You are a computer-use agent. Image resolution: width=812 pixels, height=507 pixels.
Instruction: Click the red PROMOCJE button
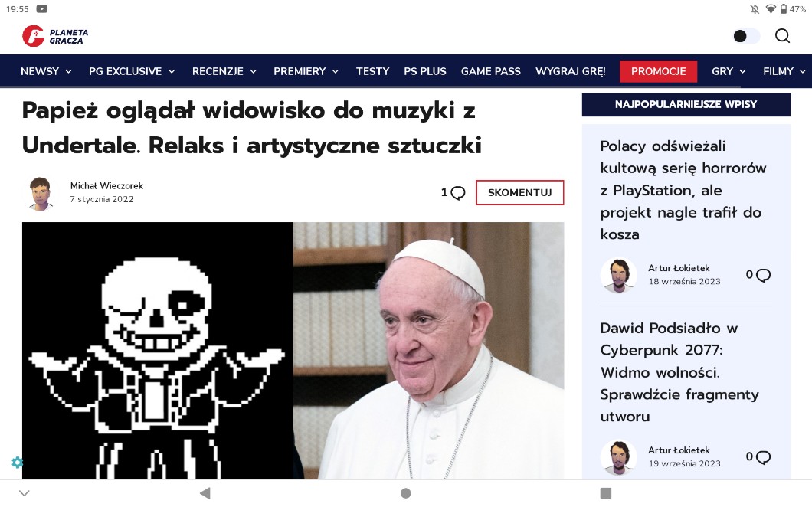658,71
